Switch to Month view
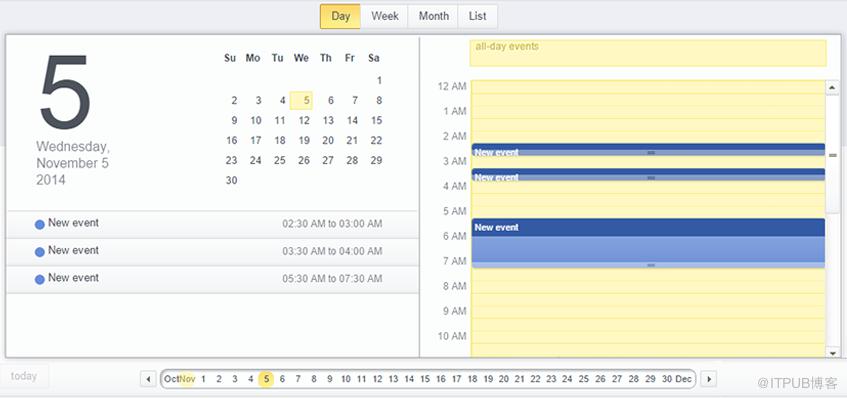The height and width of the screenshot is (398, 847). point(433,16)
